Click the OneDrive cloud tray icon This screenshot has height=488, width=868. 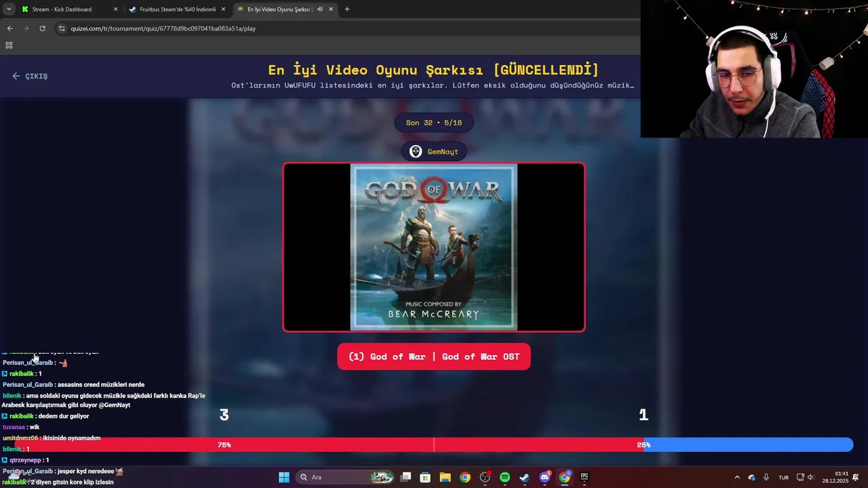(751, 477)
